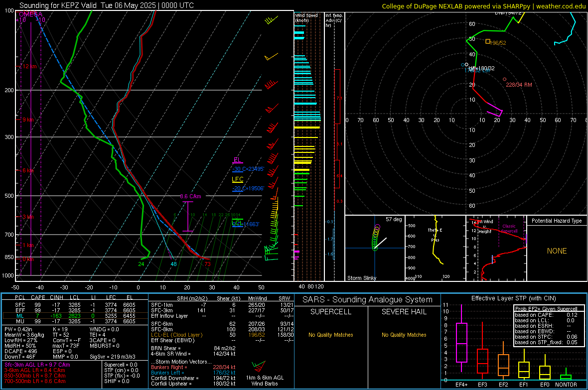Click the SRH (m2/s2) column header
The image size is (588, 390).
pos(192,298)
